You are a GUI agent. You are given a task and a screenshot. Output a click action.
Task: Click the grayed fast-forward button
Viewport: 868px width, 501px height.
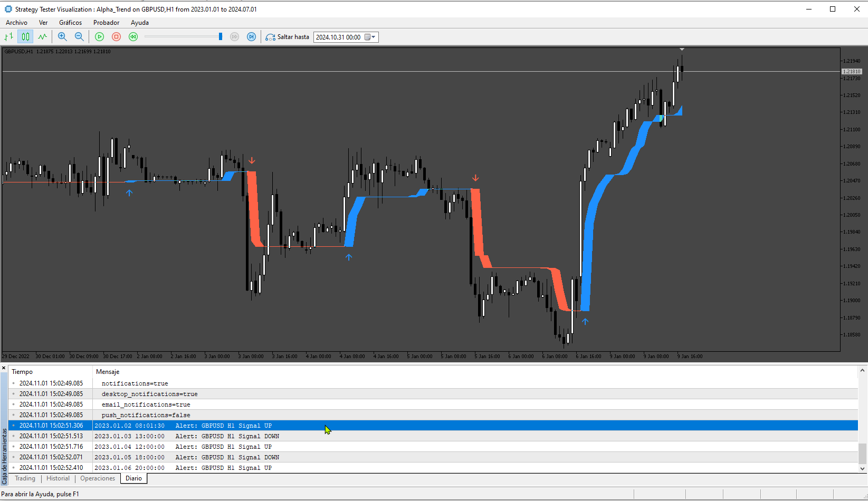click(235, 36)
